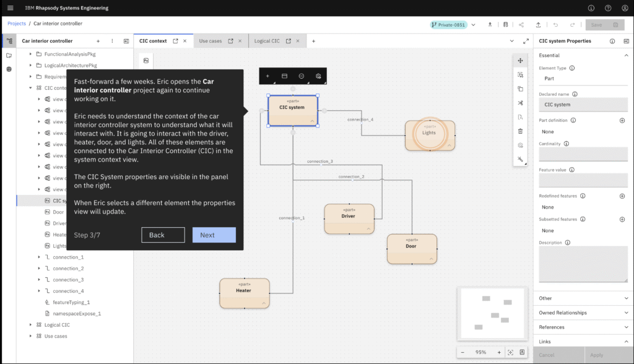634x364 pixels.
Task: Click the Declared name field
Action: (583, 105)
